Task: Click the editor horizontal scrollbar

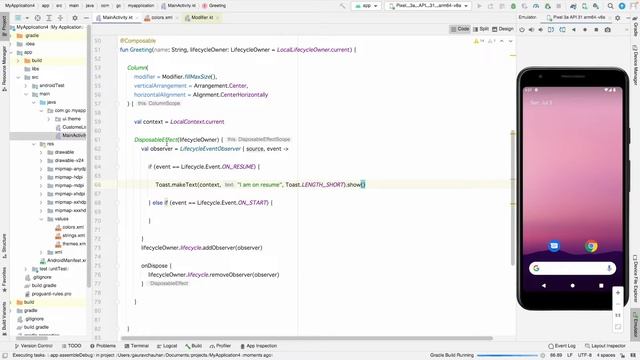Action: (307, 338)
